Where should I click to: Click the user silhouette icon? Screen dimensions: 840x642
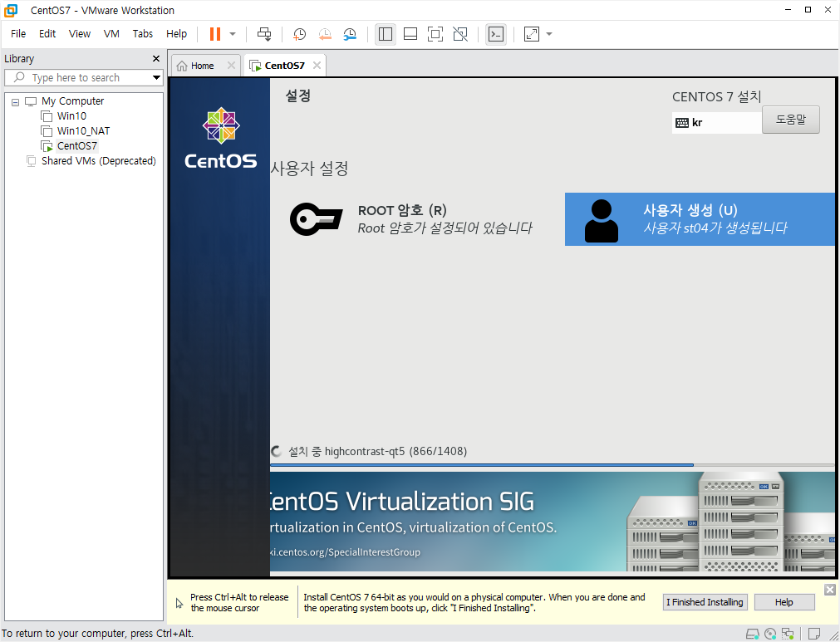click(x=601, y=221)
